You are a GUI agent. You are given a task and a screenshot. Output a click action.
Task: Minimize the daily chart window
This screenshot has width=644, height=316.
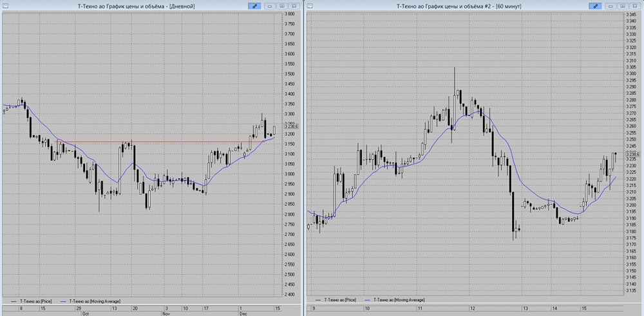pos(270,6)
